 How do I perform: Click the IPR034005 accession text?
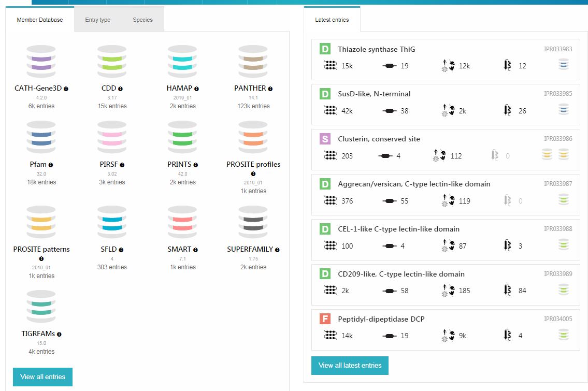click(x=558, y=318)
